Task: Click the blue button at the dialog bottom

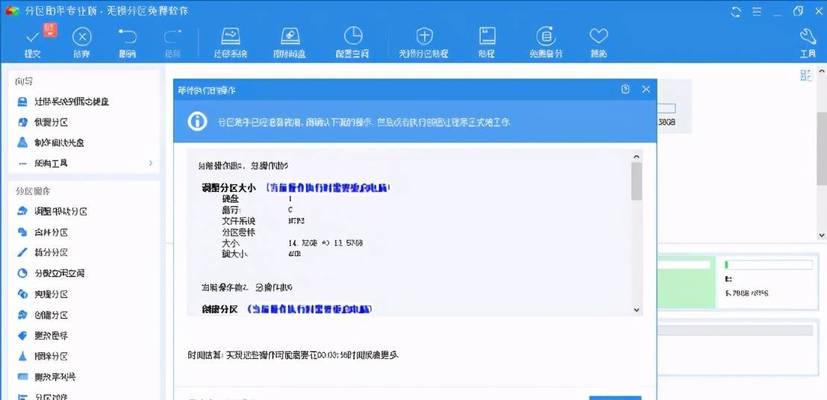Action: point(615,397)
